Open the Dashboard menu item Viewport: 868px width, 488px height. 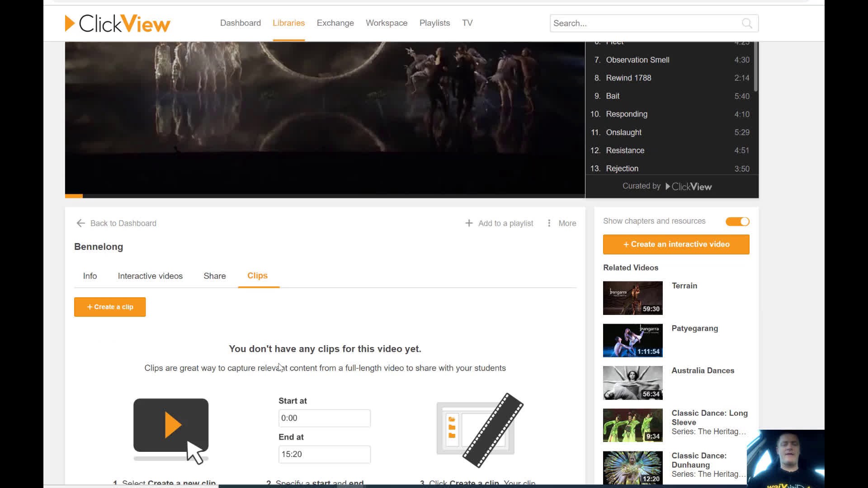[241, 23]
